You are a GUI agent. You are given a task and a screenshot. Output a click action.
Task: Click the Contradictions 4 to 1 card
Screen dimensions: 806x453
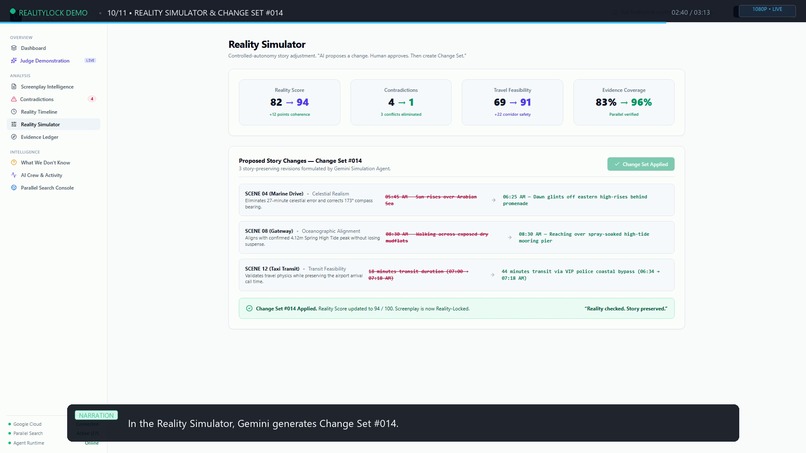coord(401,102)
